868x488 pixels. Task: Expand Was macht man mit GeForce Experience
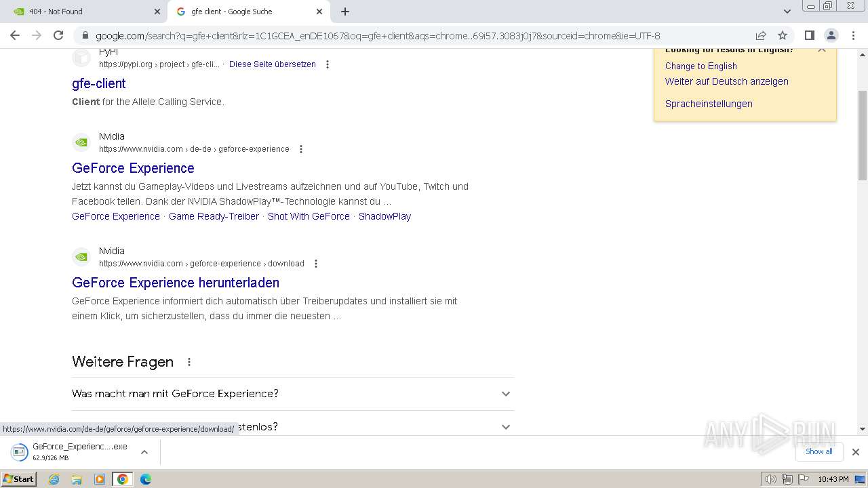(292, 394)
